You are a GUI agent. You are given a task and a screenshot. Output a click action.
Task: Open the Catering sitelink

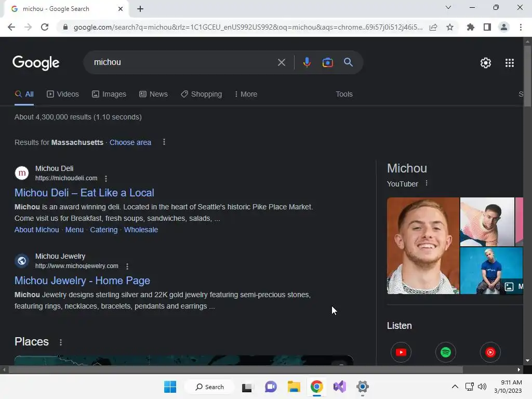104,230
